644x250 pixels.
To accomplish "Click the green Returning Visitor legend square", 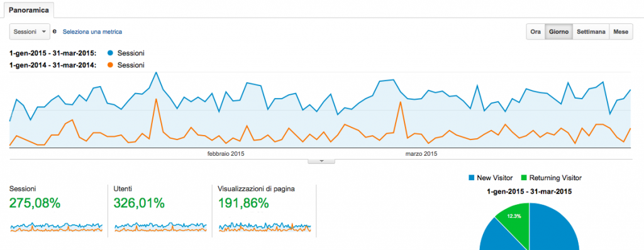I will pos(523,178).
